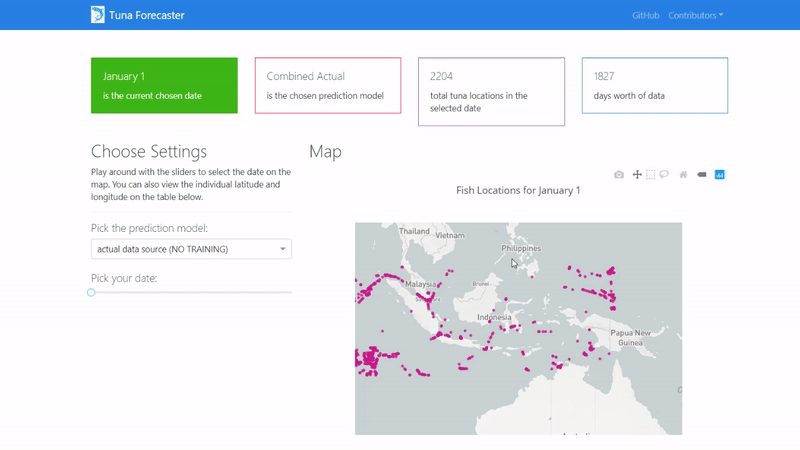Click the Philippines label on the map
800x450 pixels.
click(521, 248)
